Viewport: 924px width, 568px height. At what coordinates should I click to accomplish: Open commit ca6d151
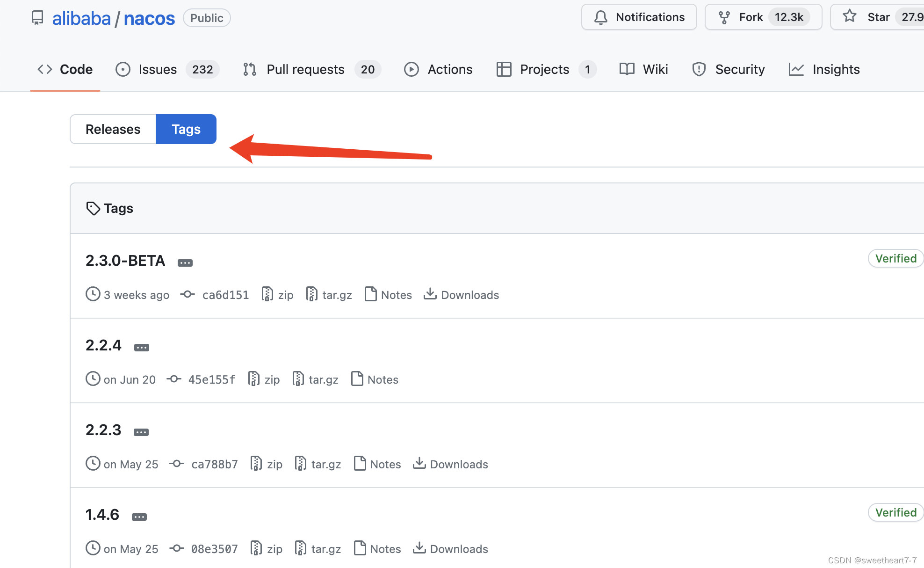(225, 295)
